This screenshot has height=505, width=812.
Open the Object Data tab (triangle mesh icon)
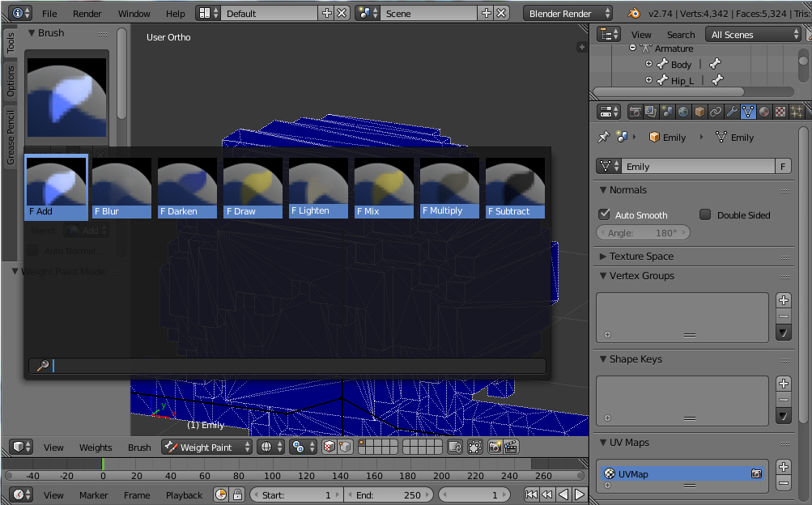[x=748, y=112]
